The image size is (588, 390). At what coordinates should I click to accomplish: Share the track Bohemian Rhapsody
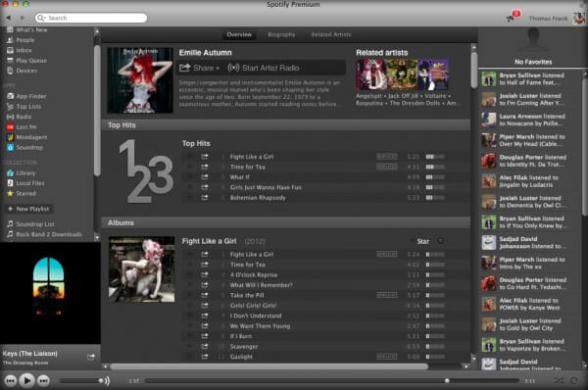pos(205,198)
